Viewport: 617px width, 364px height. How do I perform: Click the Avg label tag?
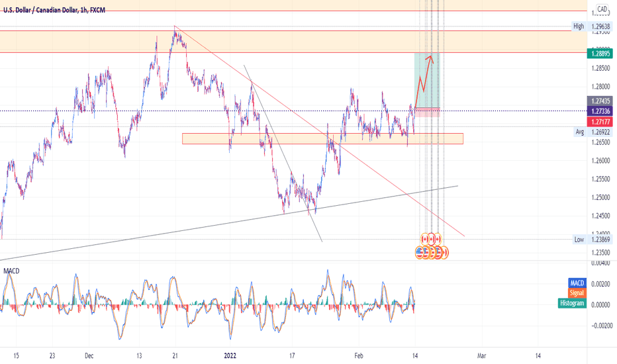pos(580,132)
